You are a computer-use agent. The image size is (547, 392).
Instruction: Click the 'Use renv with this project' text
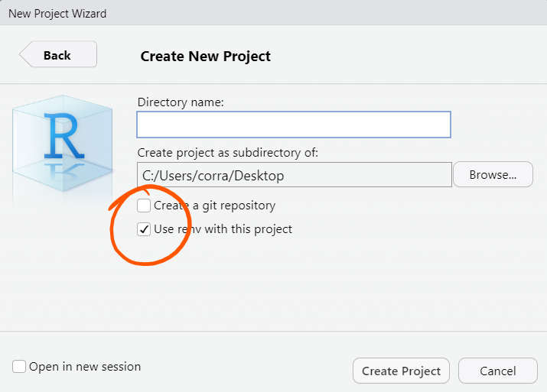pyautogui.click(x=223, y=228)
